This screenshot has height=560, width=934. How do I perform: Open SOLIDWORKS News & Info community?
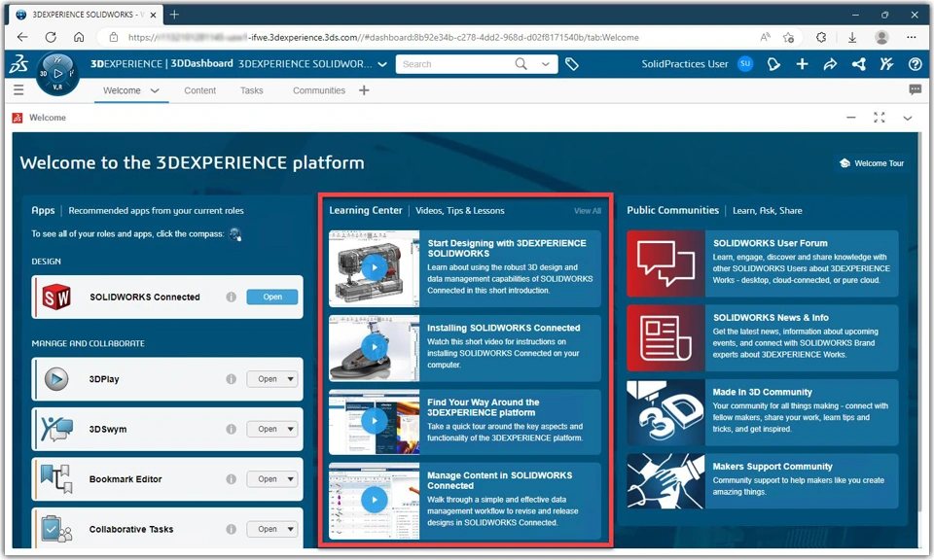[763, 338]
